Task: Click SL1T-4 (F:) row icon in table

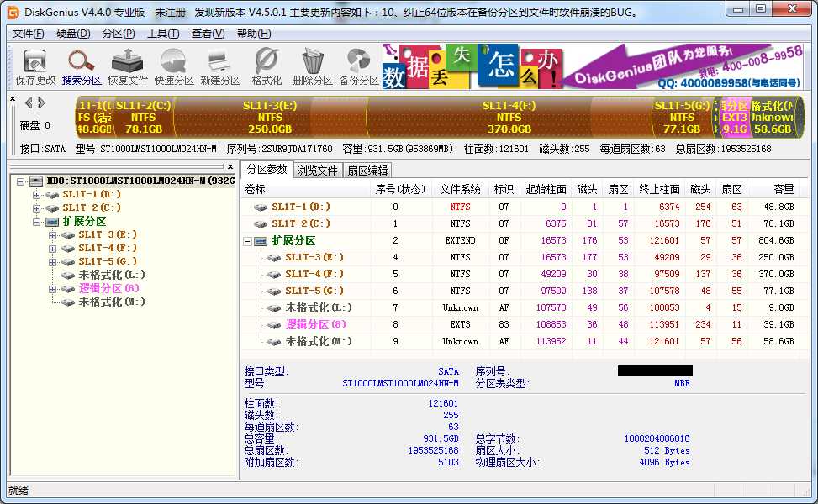Action: point(274,274)
